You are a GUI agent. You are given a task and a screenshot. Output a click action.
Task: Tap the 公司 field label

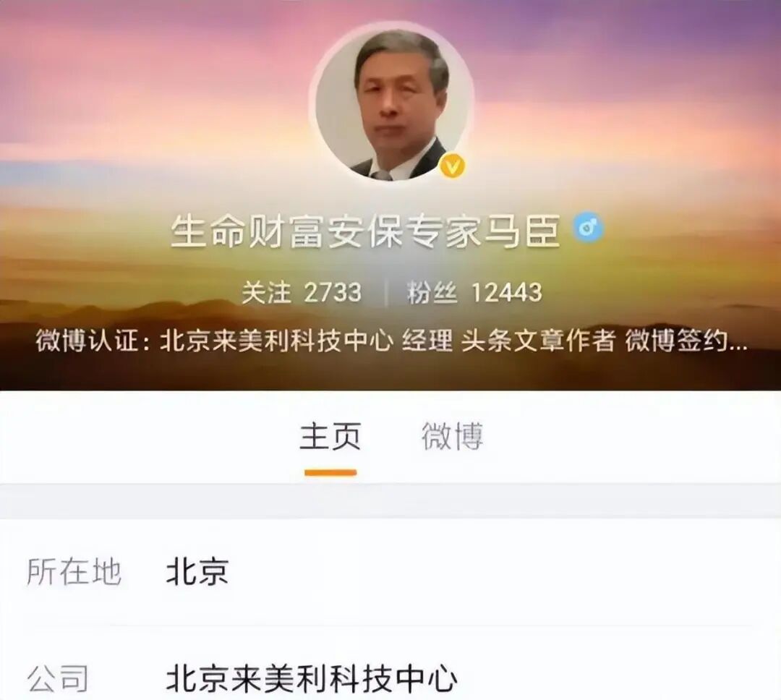point(58,678)
